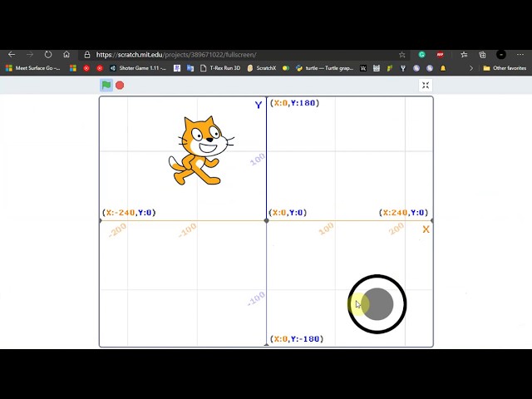
Task: Click the (X:-240,Y:0) label
Action: tap(129, 213)
